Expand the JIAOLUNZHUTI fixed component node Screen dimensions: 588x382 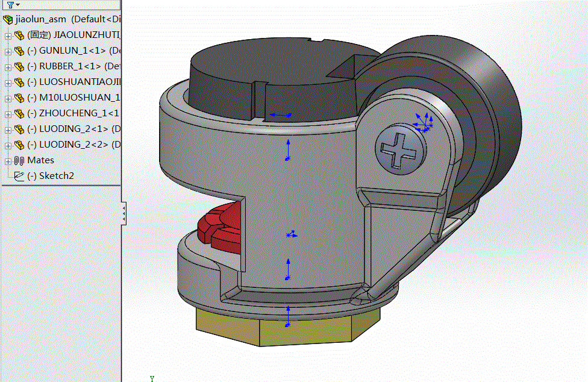point(8,36)
